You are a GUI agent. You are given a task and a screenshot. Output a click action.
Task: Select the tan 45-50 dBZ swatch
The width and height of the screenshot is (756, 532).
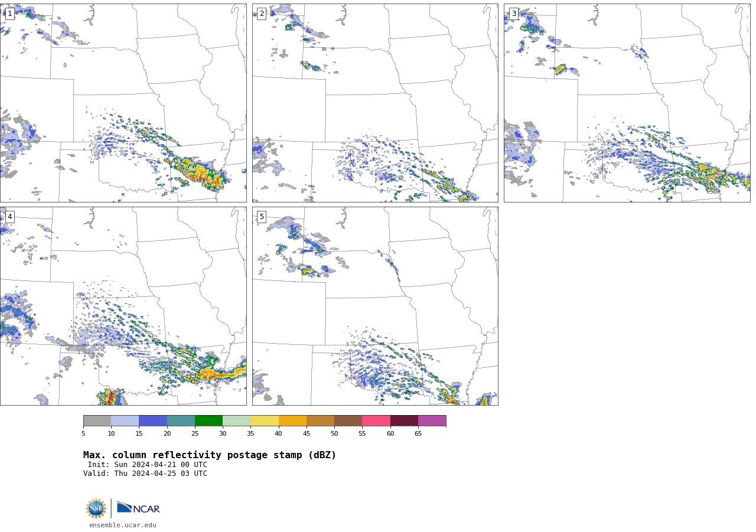(x=320, y=421)
